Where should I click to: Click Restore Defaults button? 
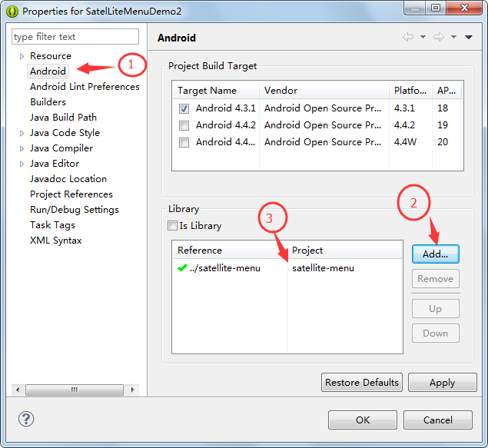(362, 383)
